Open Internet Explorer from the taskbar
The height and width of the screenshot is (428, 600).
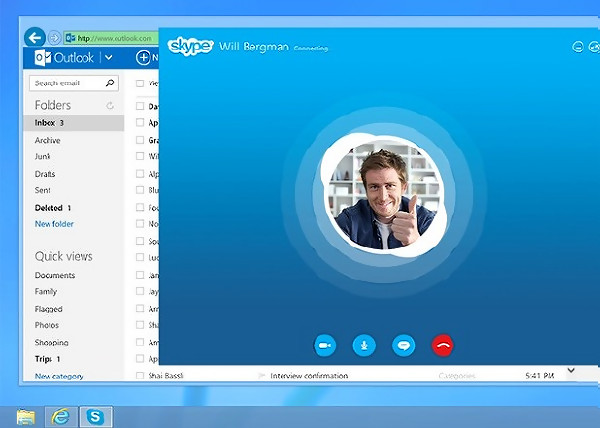point(60,416)
